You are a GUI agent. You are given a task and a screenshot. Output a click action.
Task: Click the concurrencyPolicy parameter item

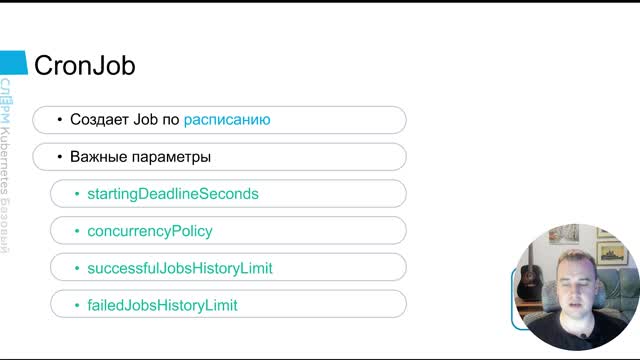(228, 231)
